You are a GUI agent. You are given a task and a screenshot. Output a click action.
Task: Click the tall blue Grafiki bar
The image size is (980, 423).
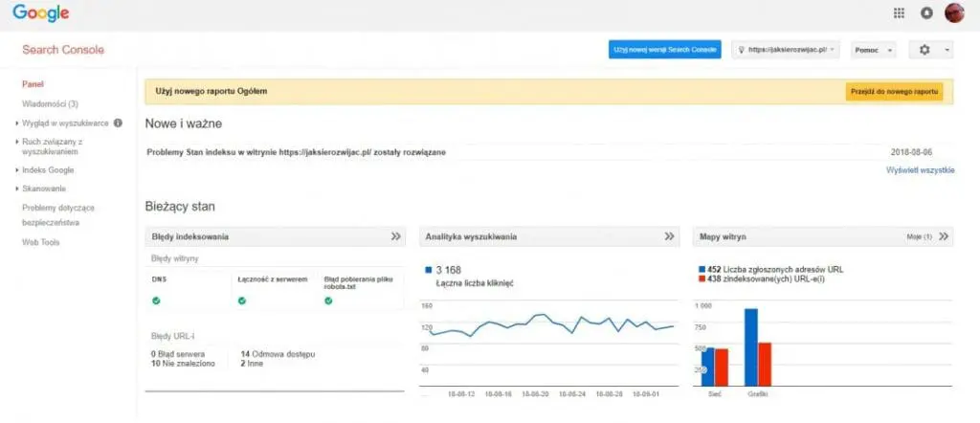(x=750, y=347)
